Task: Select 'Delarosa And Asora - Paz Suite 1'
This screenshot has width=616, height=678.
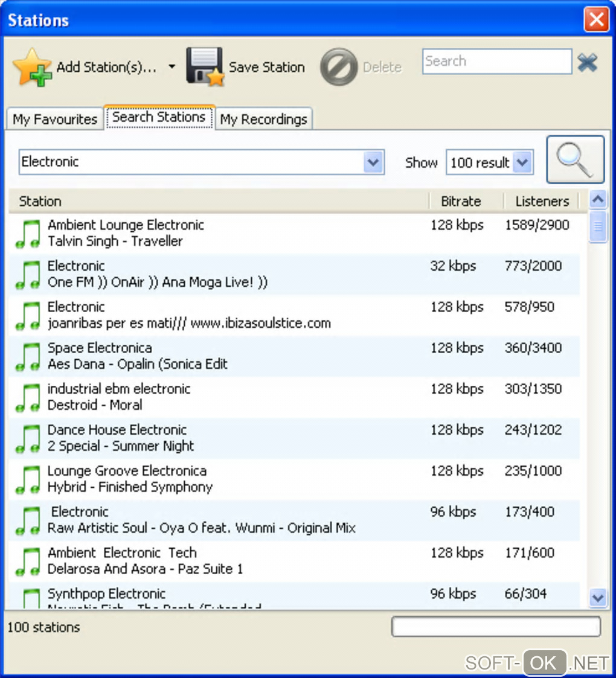Action: tap(145, 569)
